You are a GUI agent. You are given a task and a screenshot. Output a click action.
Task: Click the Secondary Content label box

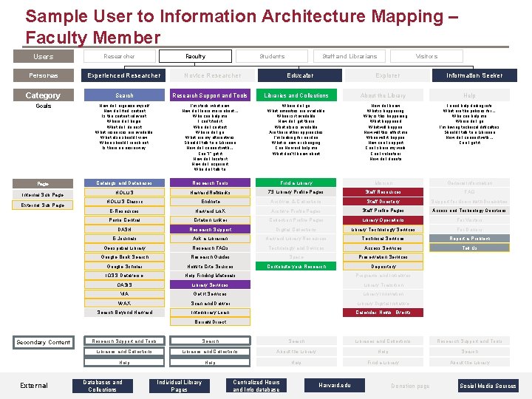pyautogui.click(x=44, y=342)
